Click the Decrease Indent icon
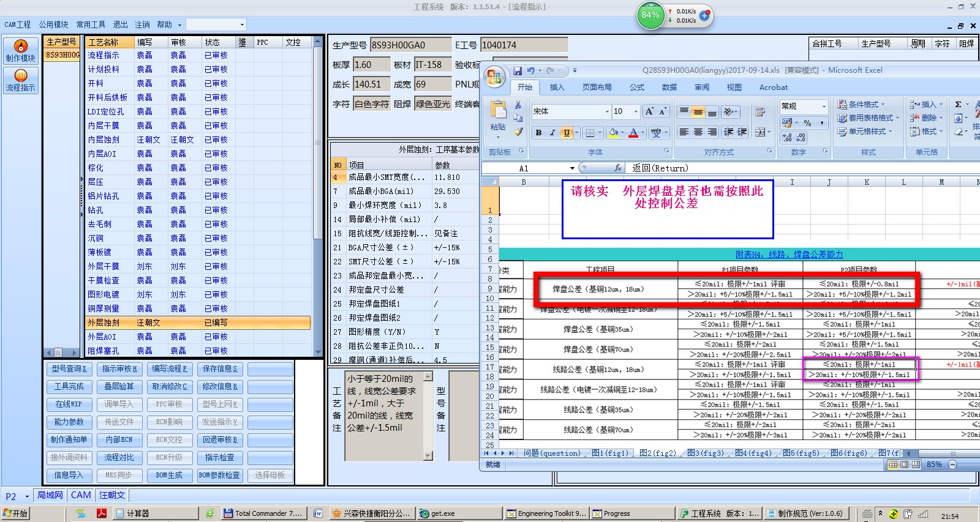This screenshot has height=522, width=980. click(728, 132)
